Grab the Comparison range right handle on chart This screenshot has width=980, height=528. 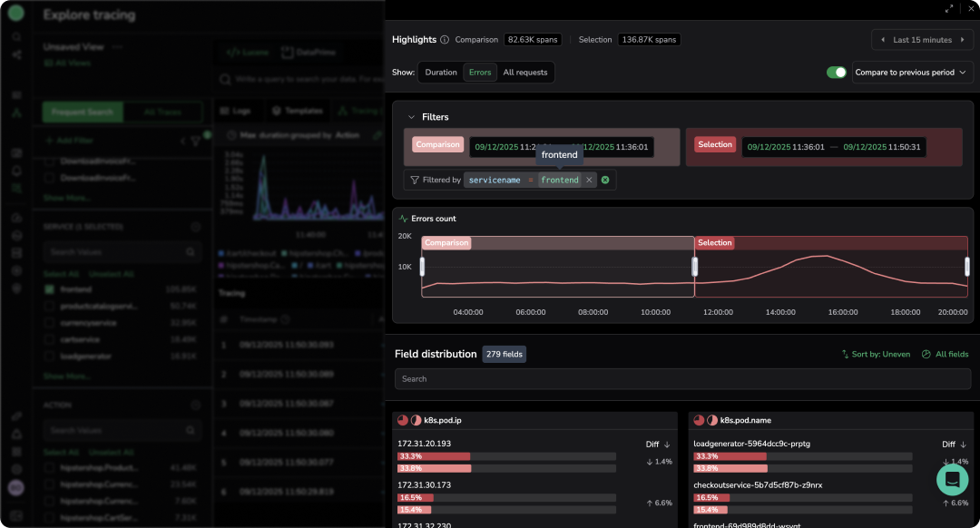(695, 267)
